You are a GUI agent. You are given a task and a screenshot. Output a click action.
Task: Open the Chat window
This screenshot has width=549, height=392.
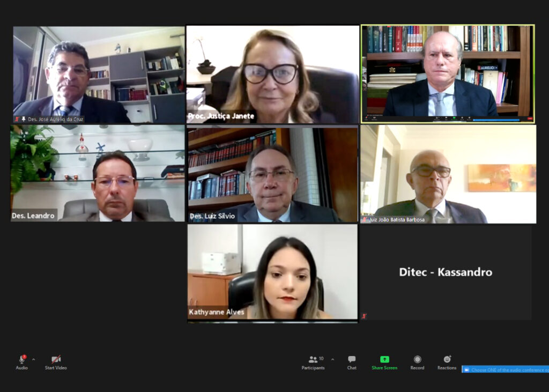click(x=352, y=362)
